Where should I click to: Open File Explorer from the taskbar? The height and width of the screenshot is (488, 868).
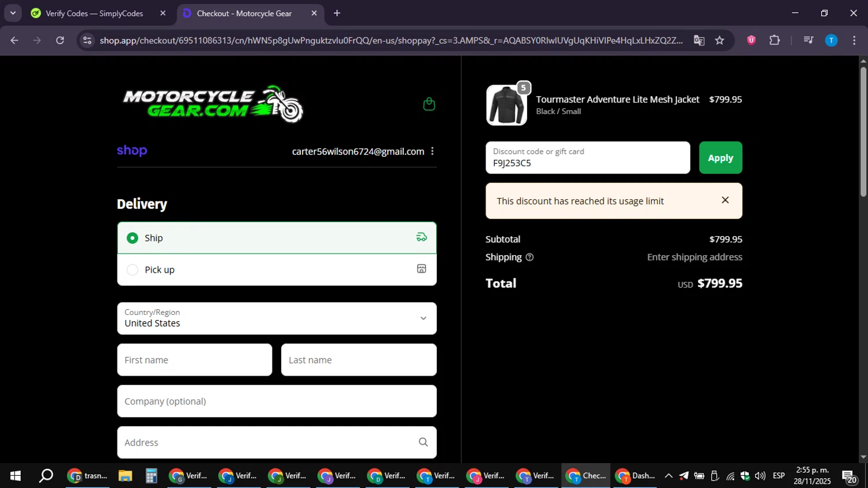tap(125, 476)
